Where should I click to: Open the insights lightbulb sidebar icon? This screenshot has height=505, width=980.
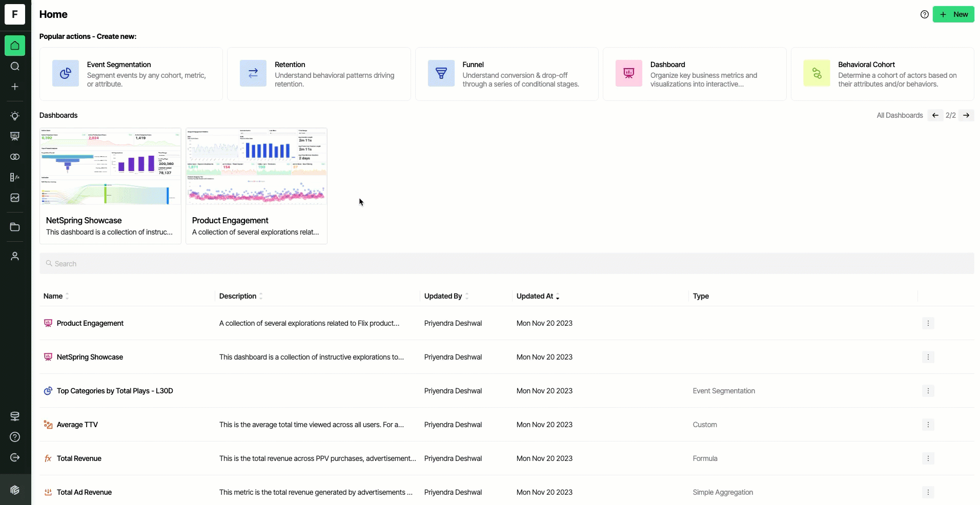coord(15,116)
